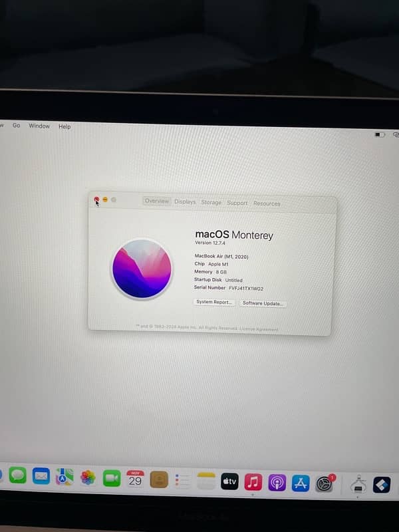Image resolution: width=399 pixels, height=532 pixels.
Task: Open the Storage tab
Action: [x=211, y=202]
